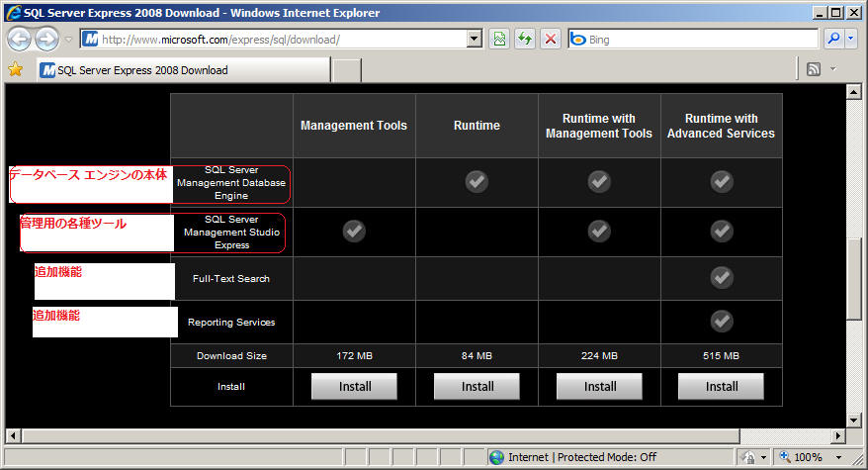The width and height of the screenshot is (868, 470).
Task: Click the vertical scrollbar thumb
Action: pyautogui.click(x=853, y=279)
